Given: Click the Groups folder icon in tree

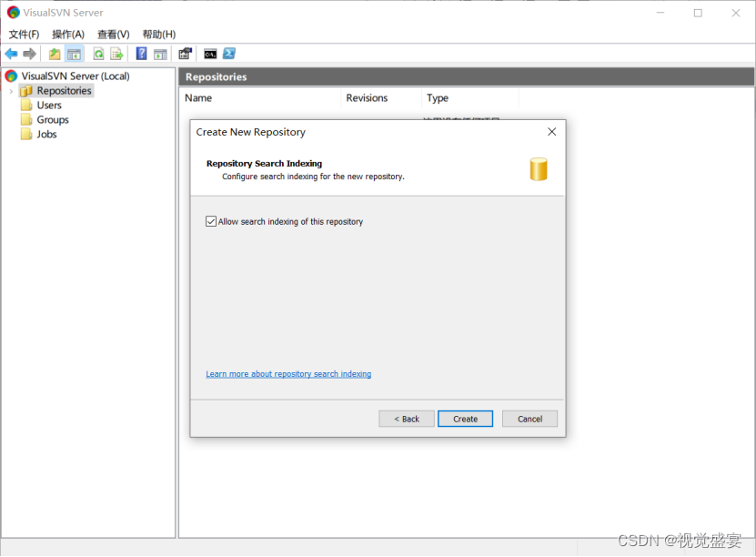Looking at the screenshot, I should click(26, 119).
